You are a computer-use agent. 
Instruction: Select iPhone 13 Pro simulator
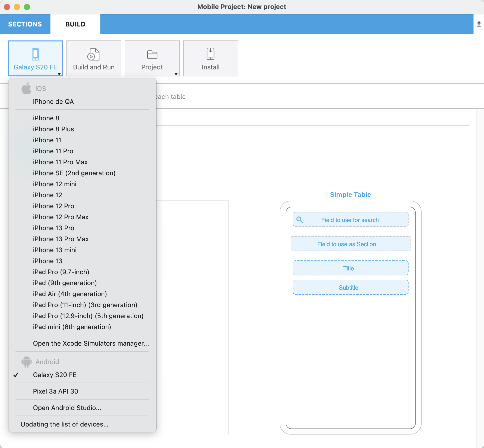[82, 228]
